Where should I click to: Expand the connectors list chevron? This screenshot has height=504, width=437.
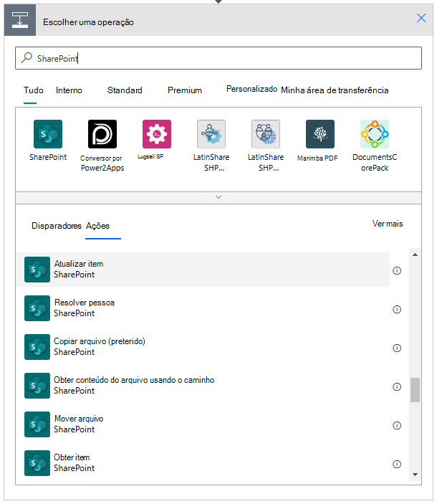tap(218, 197)
